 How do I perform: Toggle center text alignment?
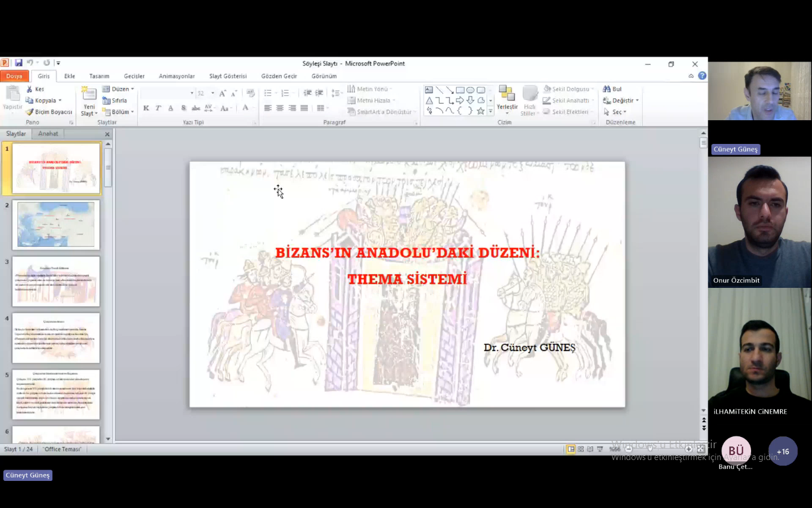coord(280,108)
